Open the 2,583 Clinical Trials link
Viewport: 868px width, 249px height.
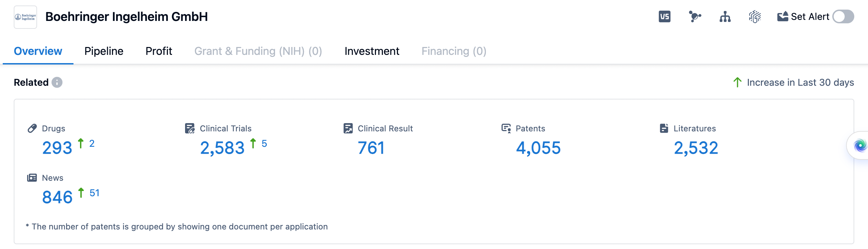coord(222,148)
